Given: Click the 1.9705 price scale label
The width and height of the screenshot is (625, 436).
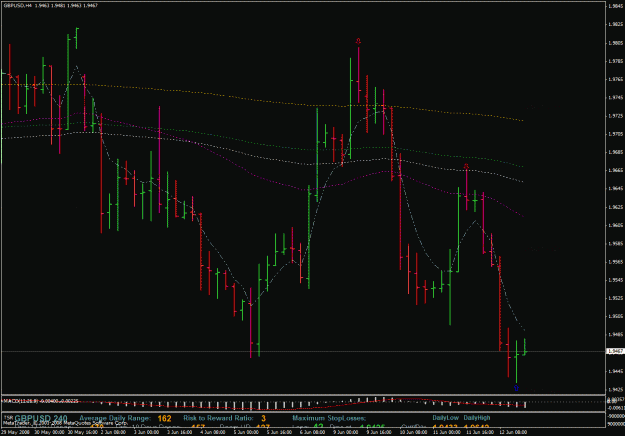Looking at the screenshot, I should point(615,134).
